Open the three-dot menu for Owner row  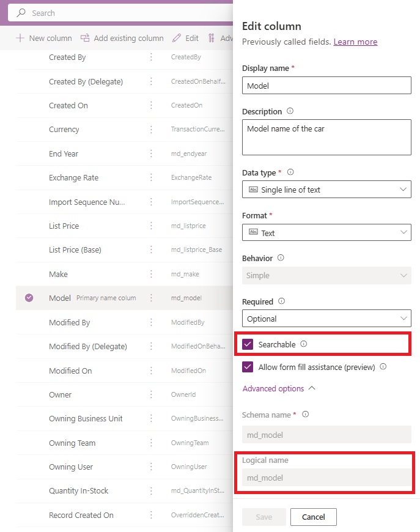coord(151,394)
